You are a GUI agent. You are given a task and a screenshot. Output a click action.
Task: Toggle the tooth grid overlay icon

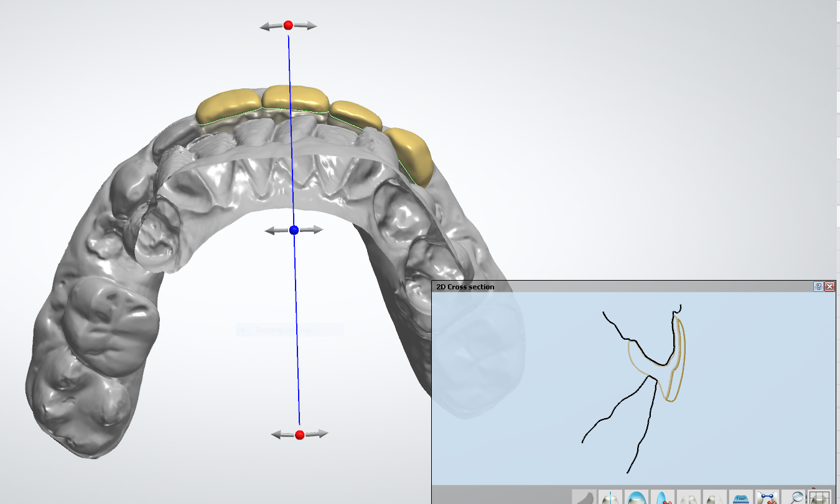coord(819,497)
